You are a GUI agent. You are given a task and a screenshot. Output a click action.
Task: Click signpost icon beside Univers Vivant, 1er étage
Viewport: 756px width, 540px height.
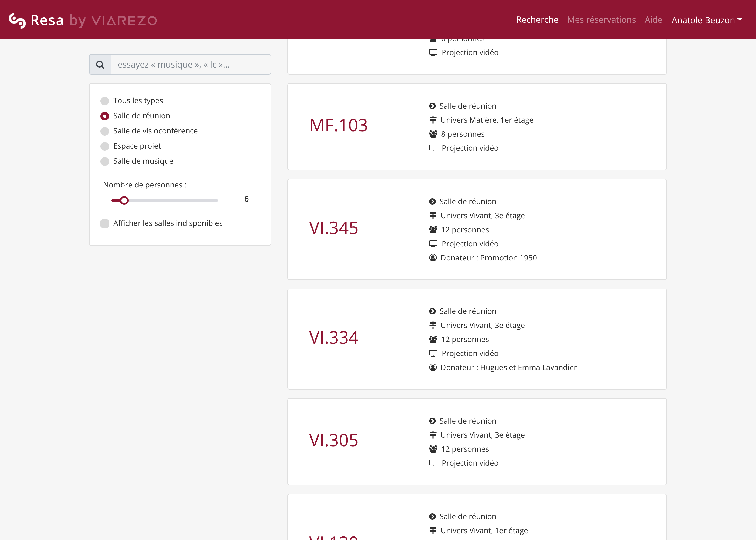point(433,531)
